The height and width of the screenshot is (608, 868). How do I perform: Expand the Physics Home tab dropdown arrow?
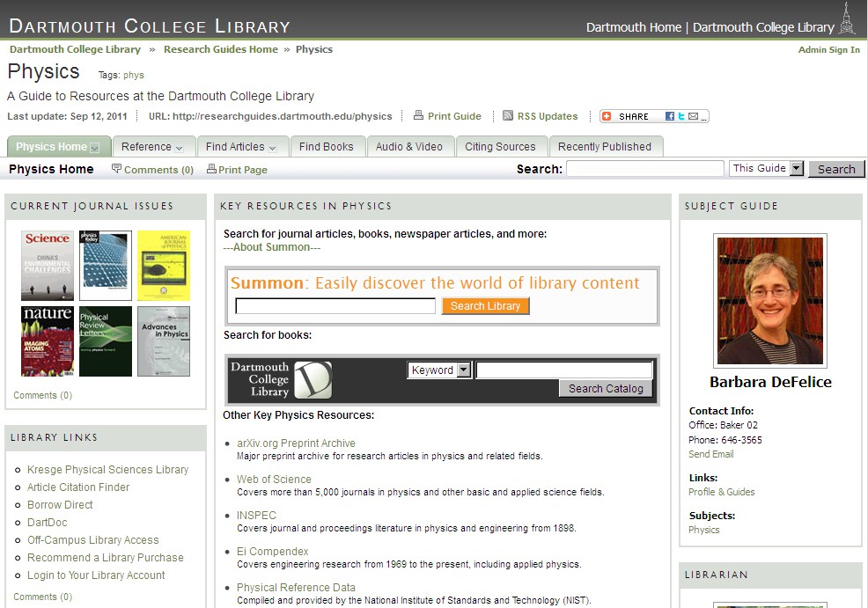coord(95,148)
